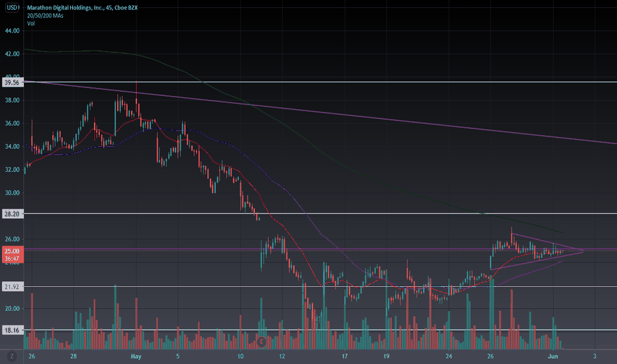Click the Jun date label on time axis
The width and height of the screenshot is (617, 364).
(553, 357)
